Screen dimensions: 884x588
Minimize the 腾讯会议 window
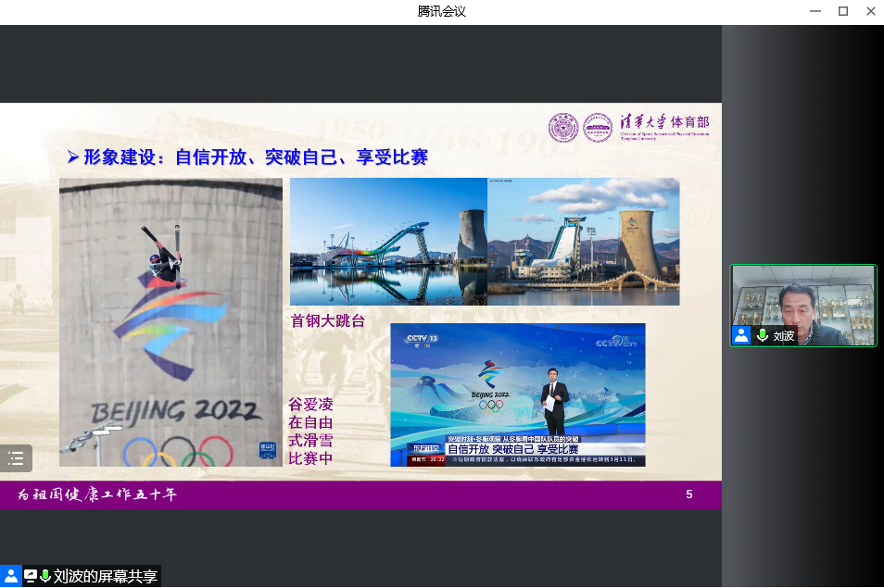[815, 11]
